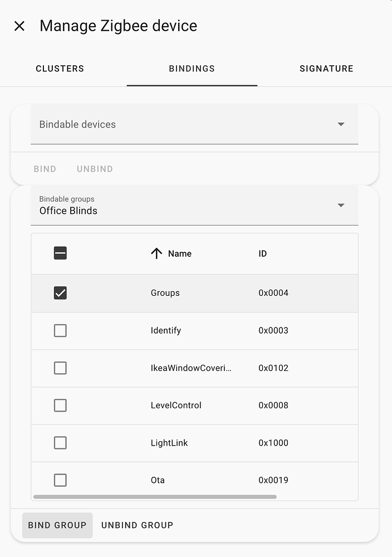This screenshot has height=557, width=392.
Task: Click the Unbind Group button
Action: pos(137,525)
